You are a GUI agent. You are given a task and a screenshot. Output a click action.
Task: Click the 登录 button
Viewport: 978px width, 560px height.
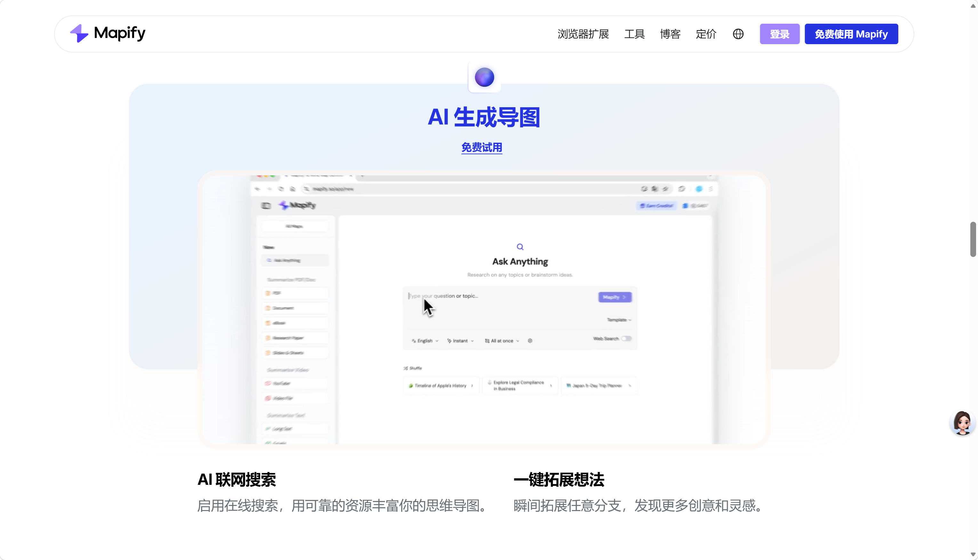tap(780, 34)
